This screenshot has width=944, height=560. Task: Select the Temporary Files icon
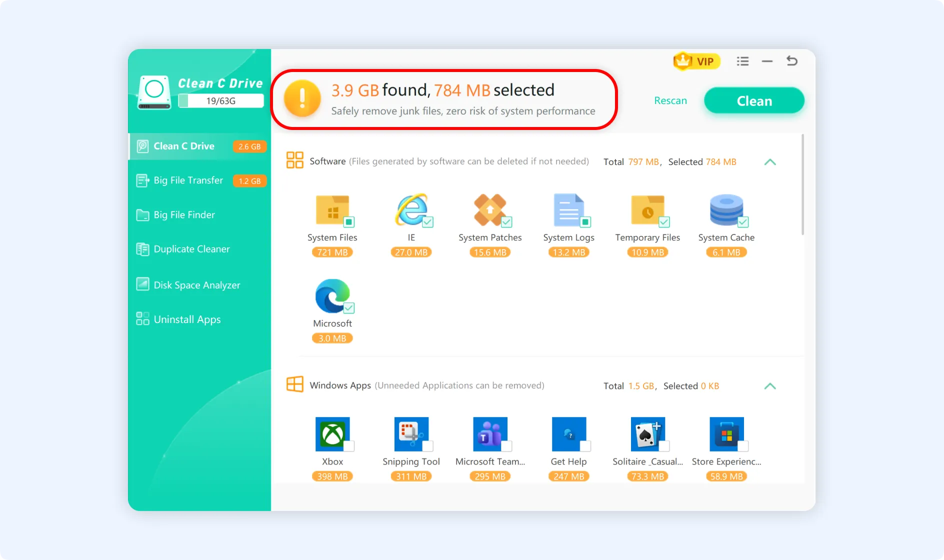pyautogui.click(x=647, y=210)
